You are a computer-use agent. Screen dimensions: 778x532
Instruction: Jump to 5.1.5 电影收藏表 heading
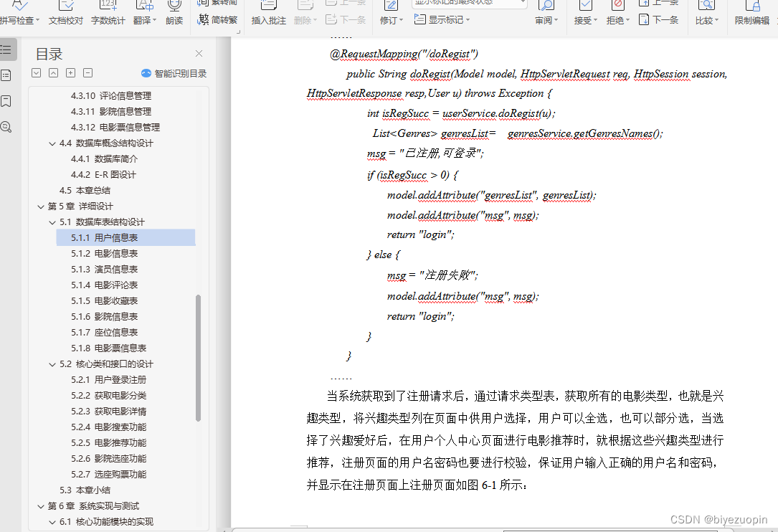(x=104, y=300)
